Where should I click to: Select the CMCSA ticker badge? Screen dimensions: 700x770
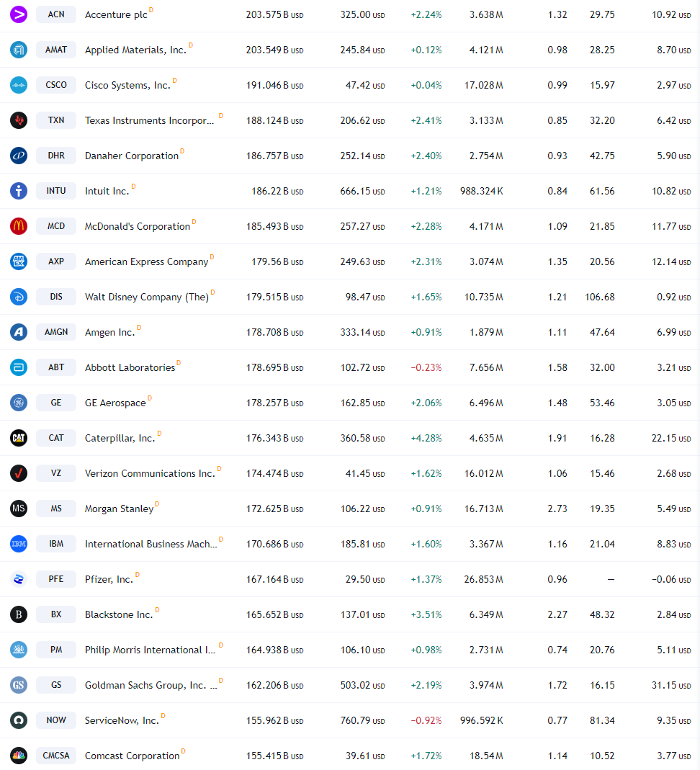click(56, 756)
